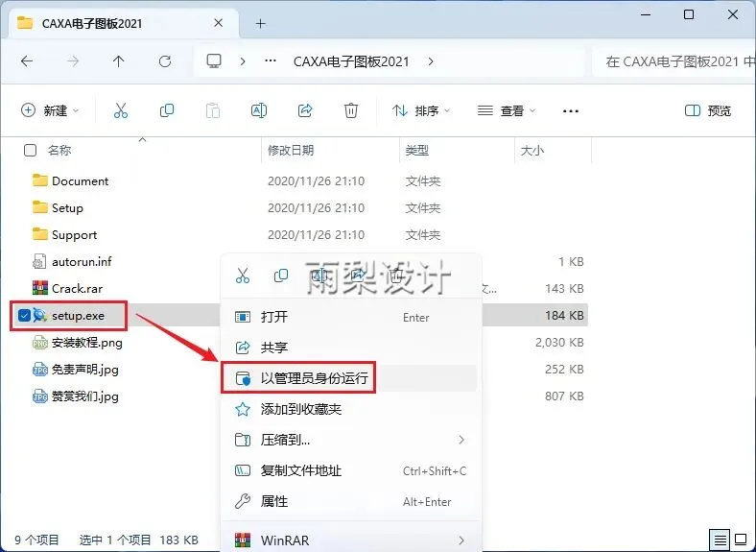This screenshot has width=756, height=552.
Task: Click the 赞赏我们.jpg file icon
Action: point(40,396)
